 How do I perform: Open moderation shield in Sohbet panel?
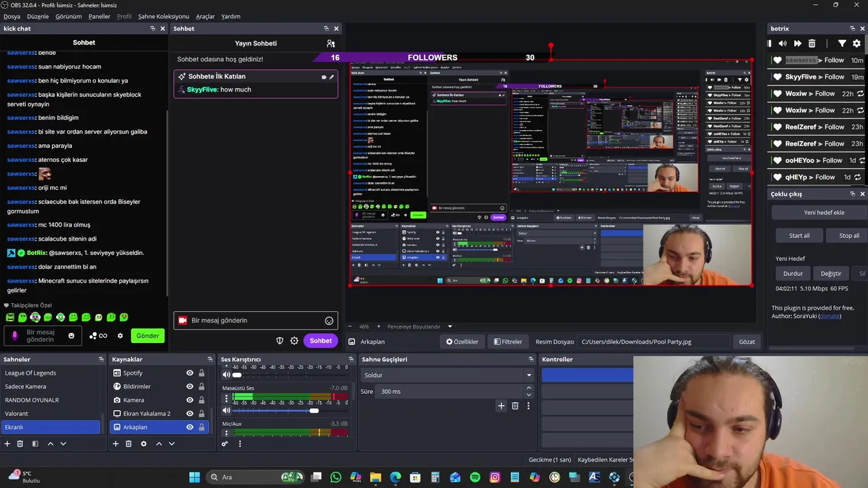(279, 341)
